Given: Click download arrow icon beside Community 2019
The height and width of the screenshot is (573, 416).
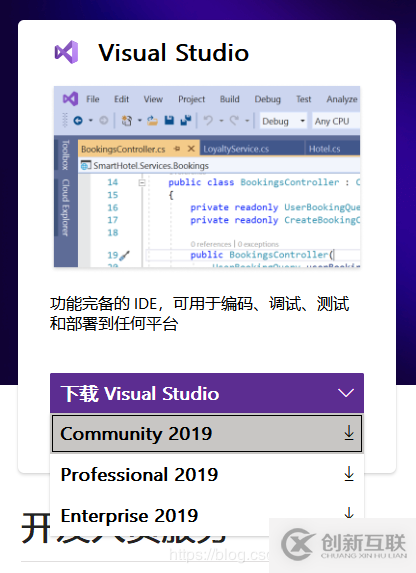Looking at the screenshot, I should pyautogui.click(x=349, y=433).
